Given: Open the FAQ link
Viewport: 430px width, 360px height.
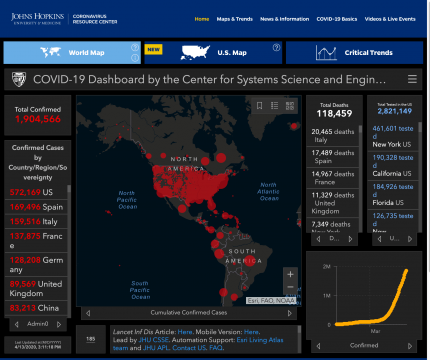Looking at the screenshot, I should (216, 348).
